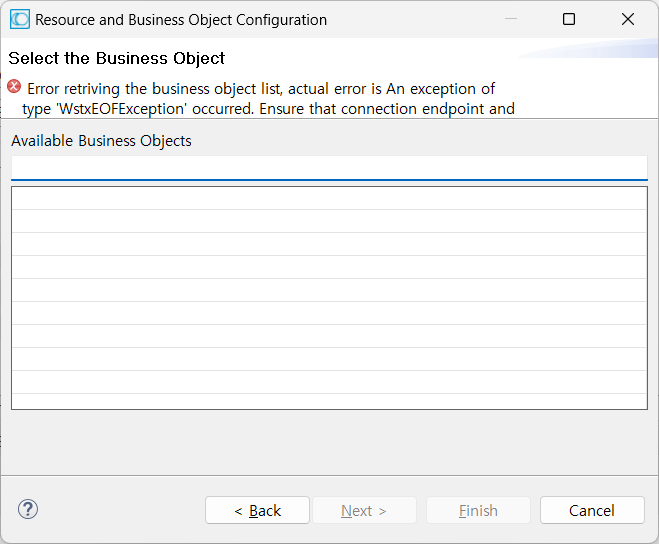Screen dimensions: 659x544
Task: Select the second row of the objects list
Action: point(329,221)
